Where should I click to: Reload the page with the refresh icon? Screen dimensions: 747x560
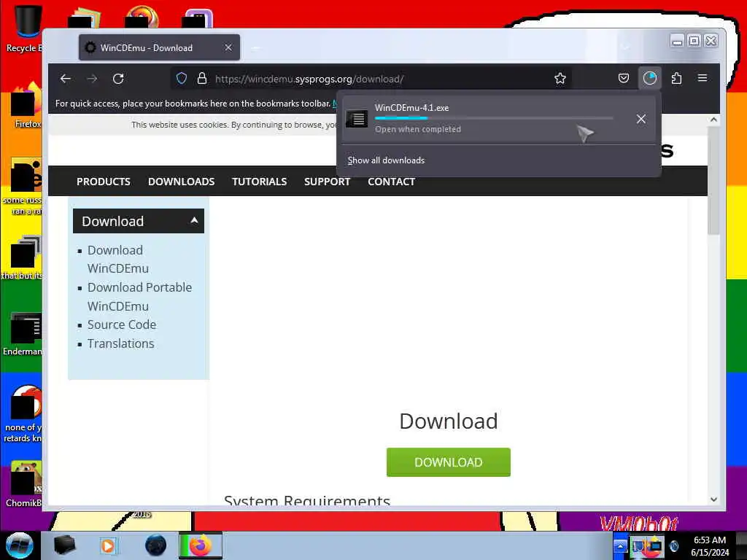coord(118,79)
